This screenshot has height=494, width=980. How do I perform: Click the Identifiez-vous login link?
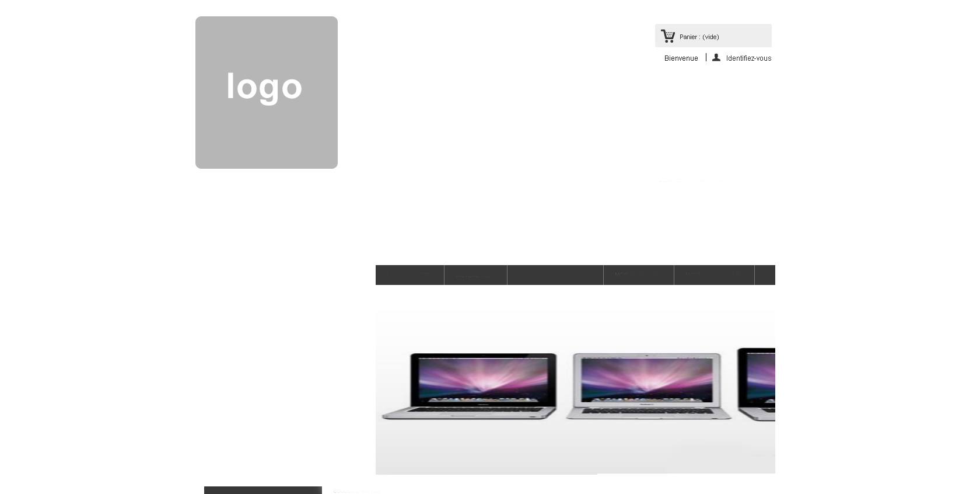tap(748, 58)
